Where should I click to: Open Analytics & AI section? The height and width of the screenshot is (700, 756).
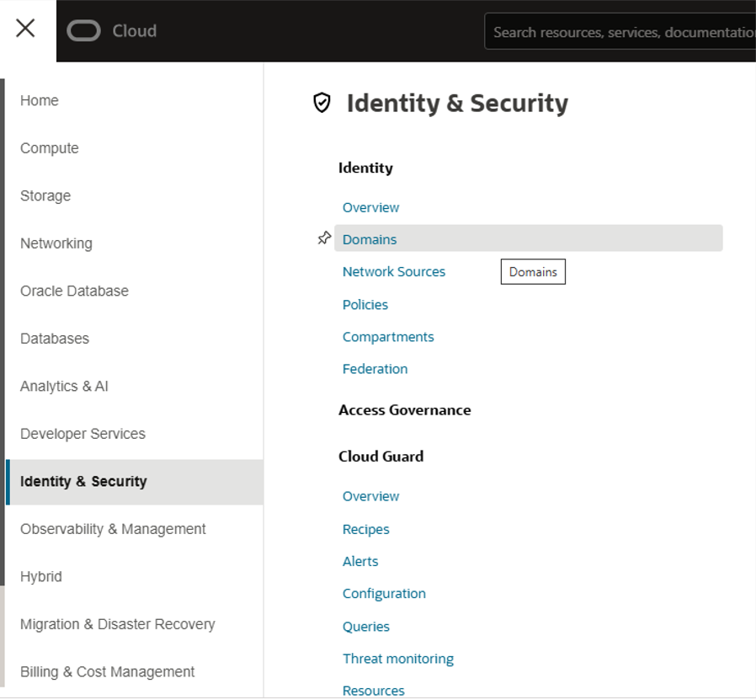pyautogui.click(x=63, y=386)
